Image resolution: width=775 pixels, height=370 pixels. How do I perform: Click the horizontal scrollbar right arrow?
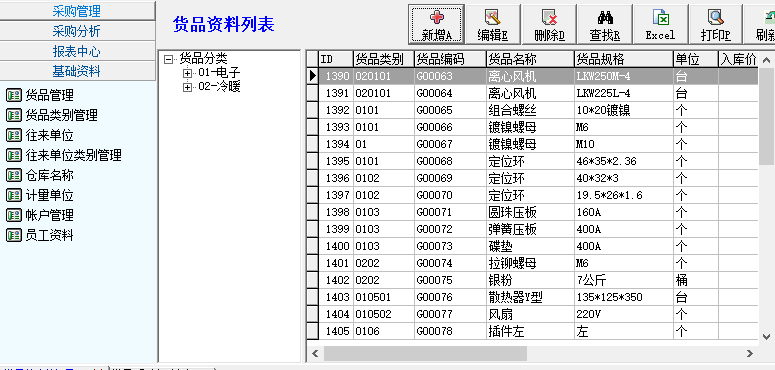click(750, 353)
